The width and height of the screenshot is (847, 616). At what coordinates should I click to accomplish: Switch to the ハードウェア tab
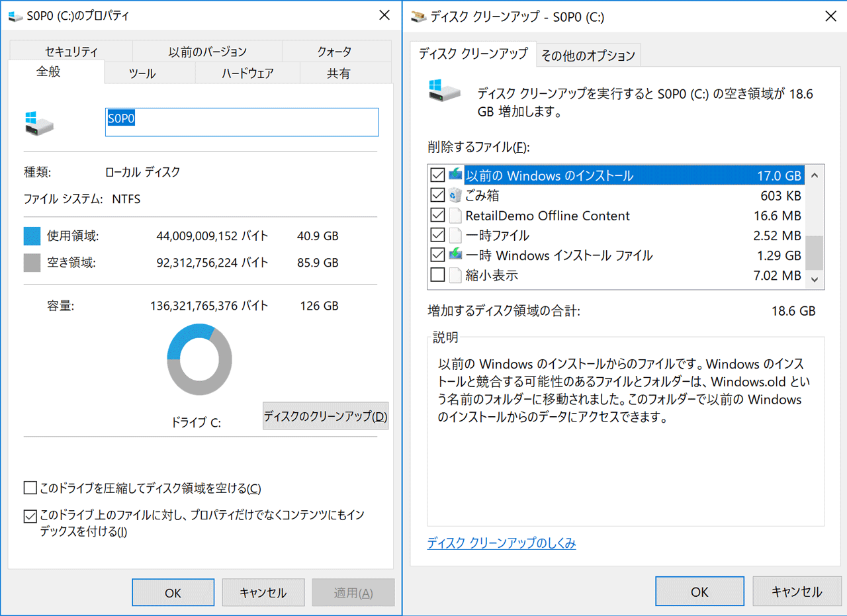tap(247, 73)
